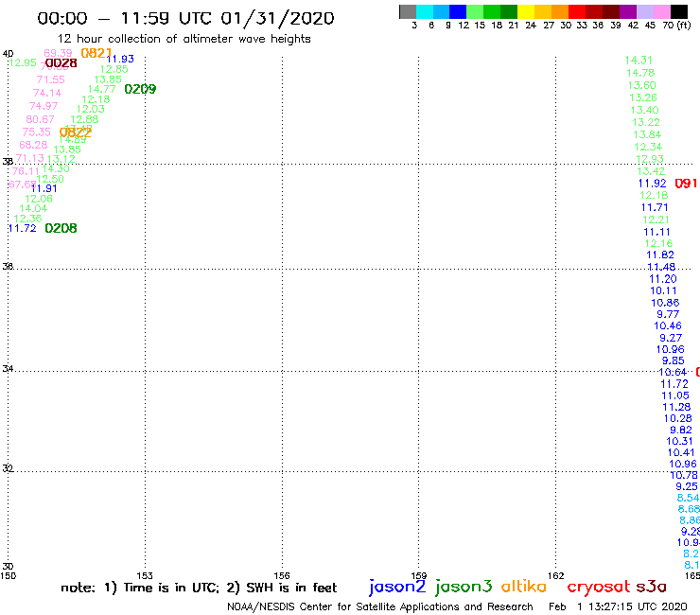This screenshot has height=615, width=700.
Task: Click the pink wave height value 68.28
Action: tap(33, 145)
